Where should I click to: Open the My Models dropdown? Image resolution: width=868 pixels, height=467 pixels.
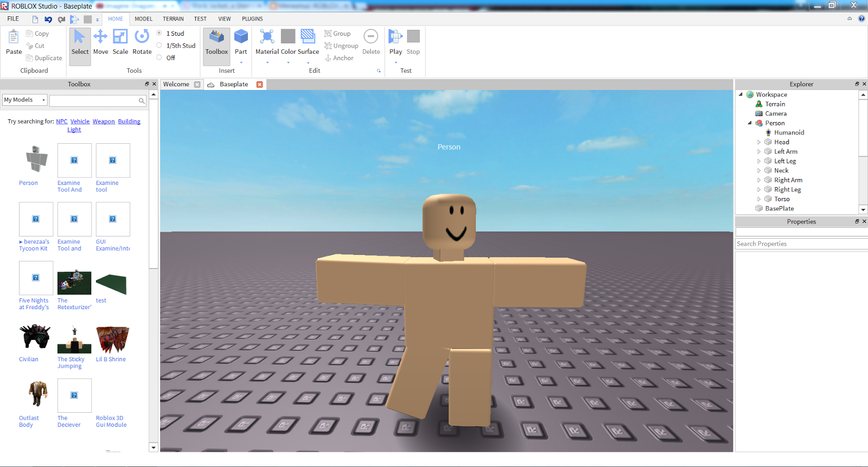(25, 100)
